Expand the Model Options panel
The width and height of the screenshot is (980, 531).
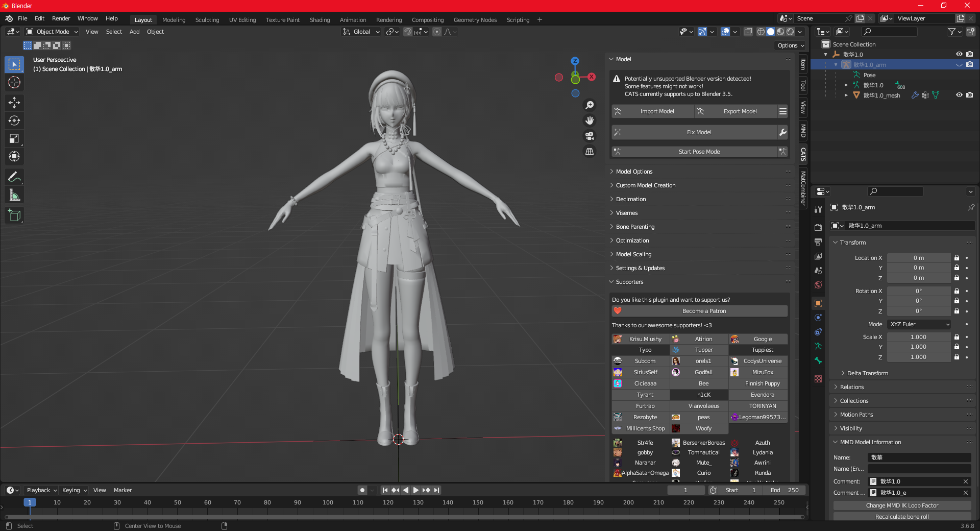tap(634, 172)
